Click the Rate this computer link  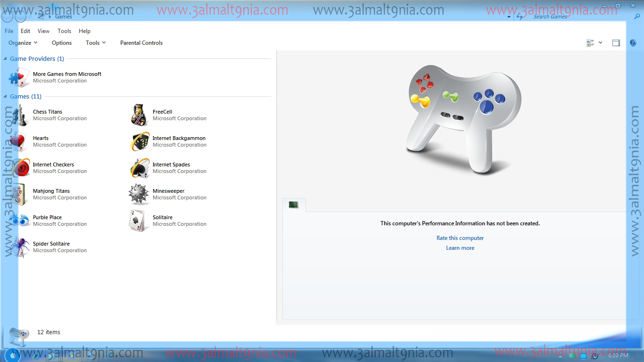tap(460, 238)
